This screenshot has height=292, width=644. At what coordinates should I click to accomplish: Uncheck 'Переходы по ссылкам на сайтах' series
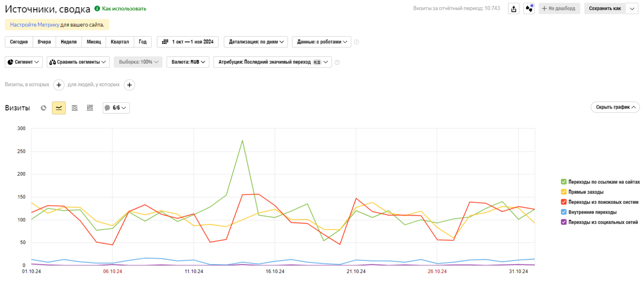click(564, 182)
